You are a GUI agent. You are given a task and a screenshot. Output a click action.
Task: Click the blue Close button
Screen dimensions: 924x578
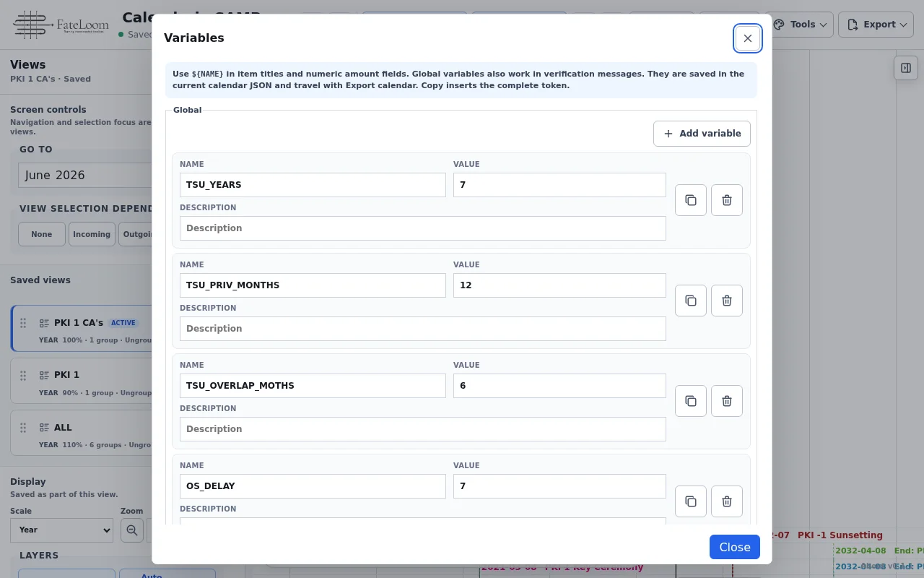pyautogui.click(x=734, y=547)
